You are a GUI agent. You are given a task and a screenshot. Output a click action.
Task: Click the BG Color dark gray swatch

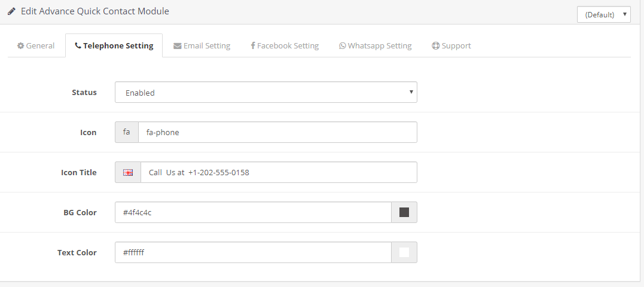pos(404,212)
